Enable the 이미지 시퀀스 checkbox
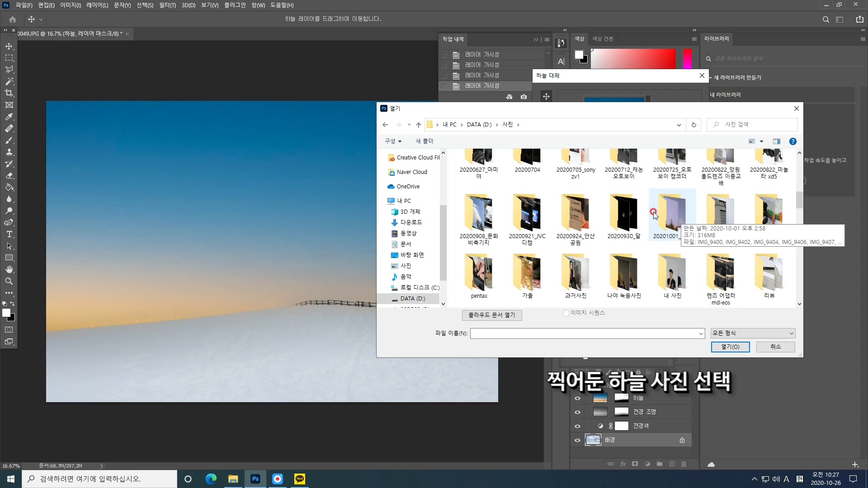The image size is (868, 488). coord(566,313)
